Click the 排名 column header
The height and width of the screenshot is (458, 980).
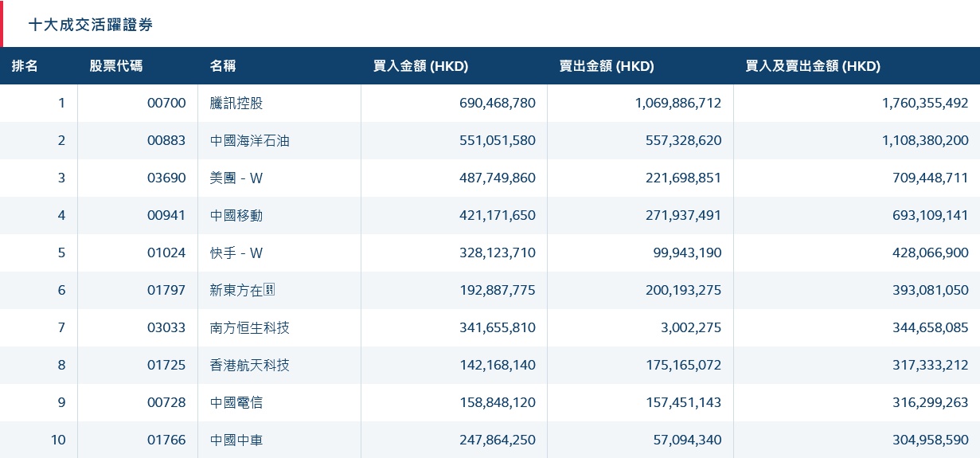coord(25,66)
